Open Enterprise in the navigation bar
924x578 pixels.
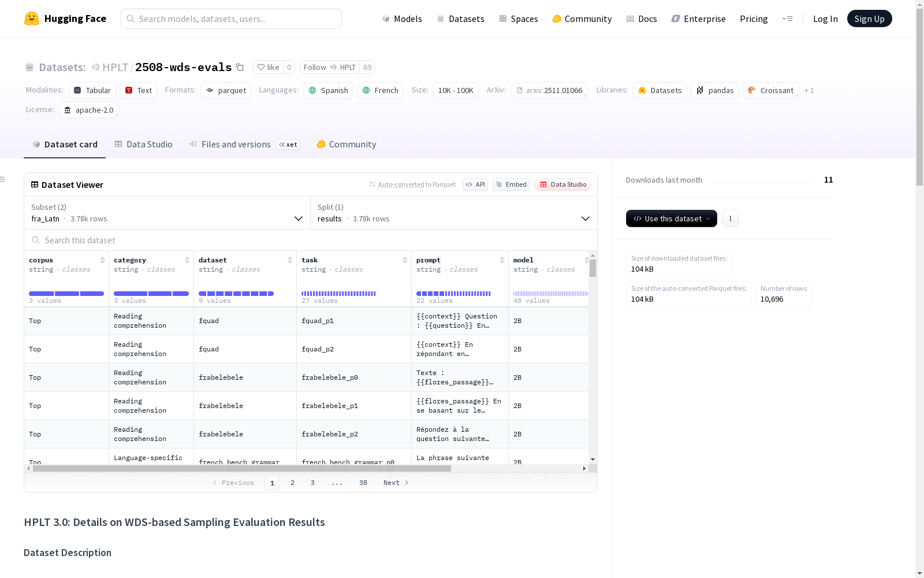699,18
